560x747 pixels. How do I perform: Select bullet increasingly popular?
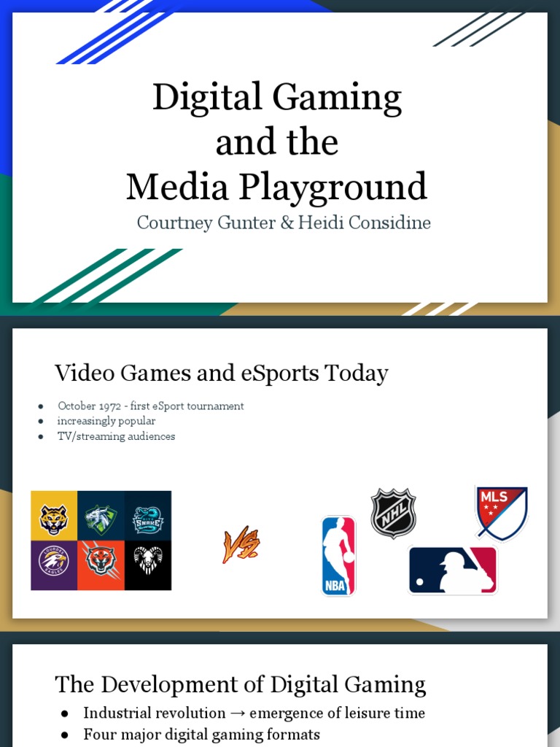pos(106,421)
